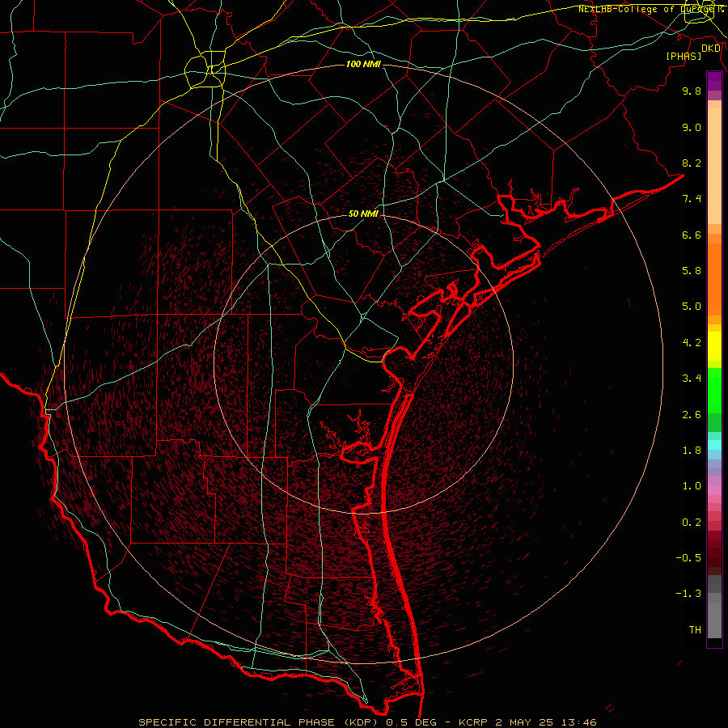The width and height of the screenshot is (728, 728).
Task: Click the '1.0' color scale value
Action: 692,486
